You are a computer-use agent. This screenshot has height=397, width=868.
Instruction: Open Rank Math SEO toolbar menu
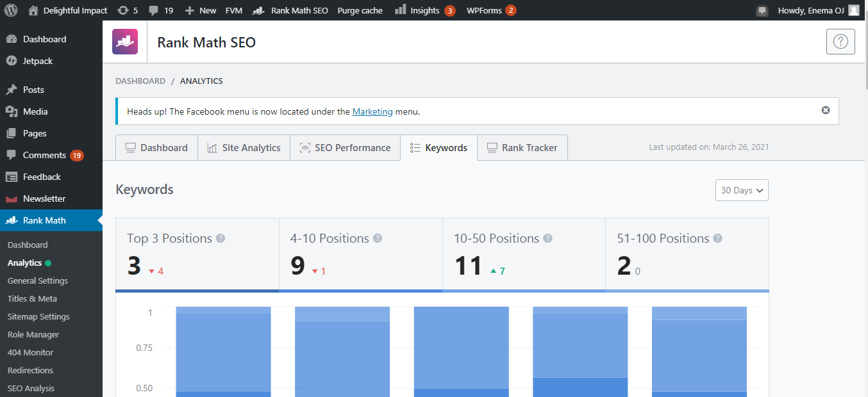[x=290, y=10]
